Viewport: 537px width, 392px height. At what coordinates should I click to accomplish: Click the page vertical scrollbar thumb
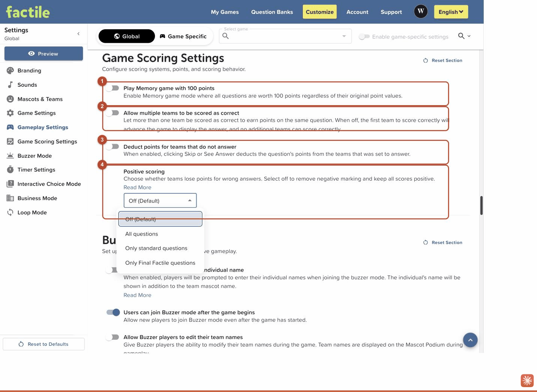[481, 205]
